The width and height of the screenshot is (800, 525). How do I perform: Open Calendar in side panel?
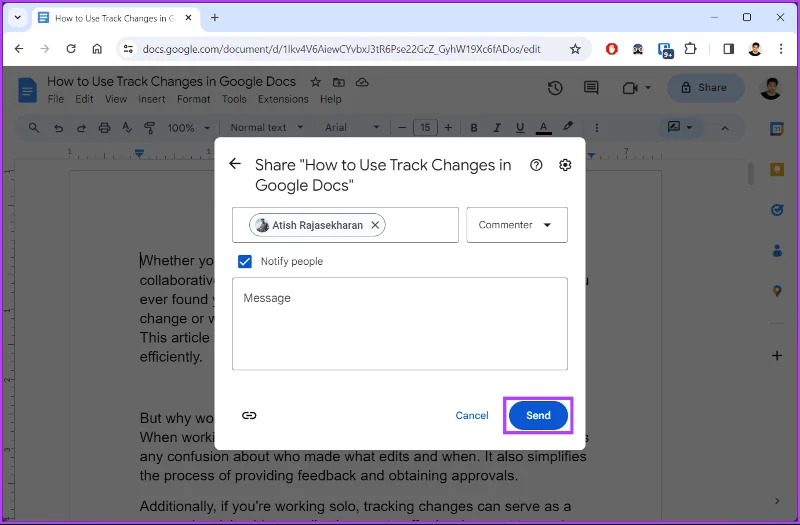coord(777,129)
